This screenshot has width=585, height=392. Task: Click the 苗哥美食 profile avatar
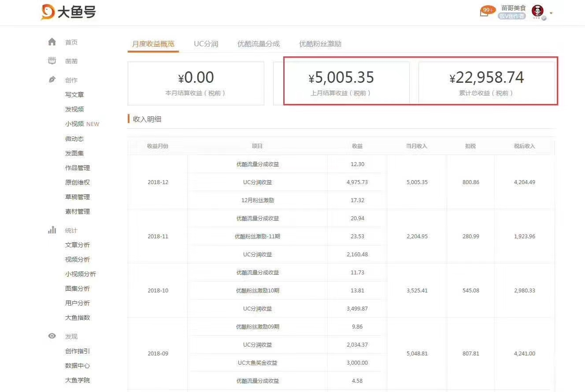[x=537, y=11]
